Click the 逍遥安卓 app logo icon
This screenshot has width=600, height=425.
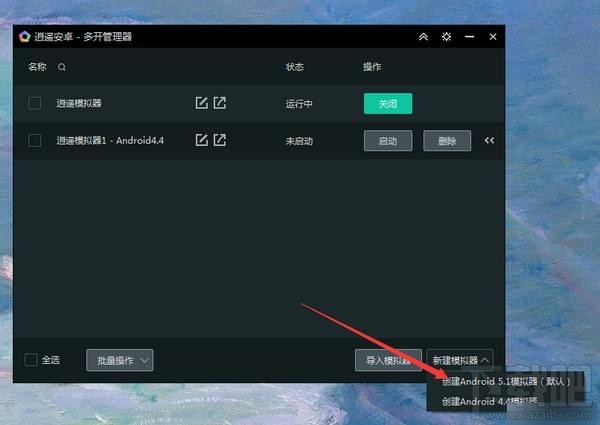tap(24, 37)
